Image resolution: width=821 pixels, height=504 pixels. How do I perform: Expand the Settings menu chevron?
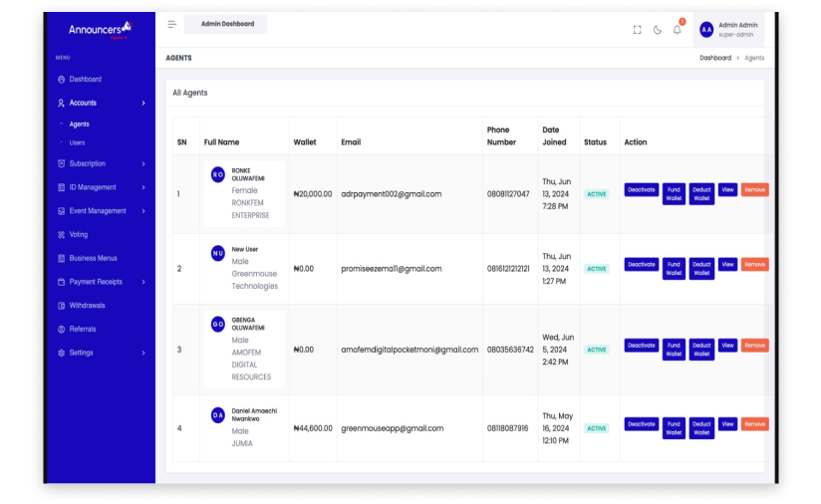pyautogui.click(x=143, y=354)
